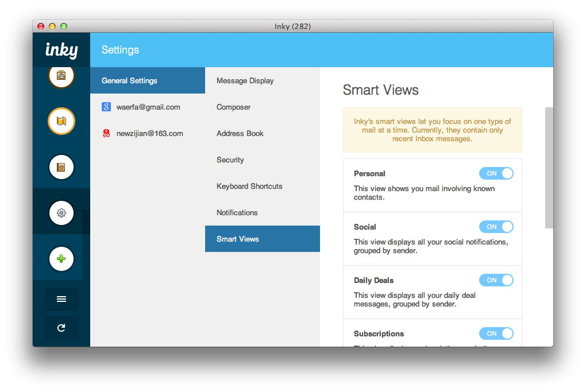The image size is (586, 392).
Task: Open Address Book settings
Action: (x=263, y=133)
